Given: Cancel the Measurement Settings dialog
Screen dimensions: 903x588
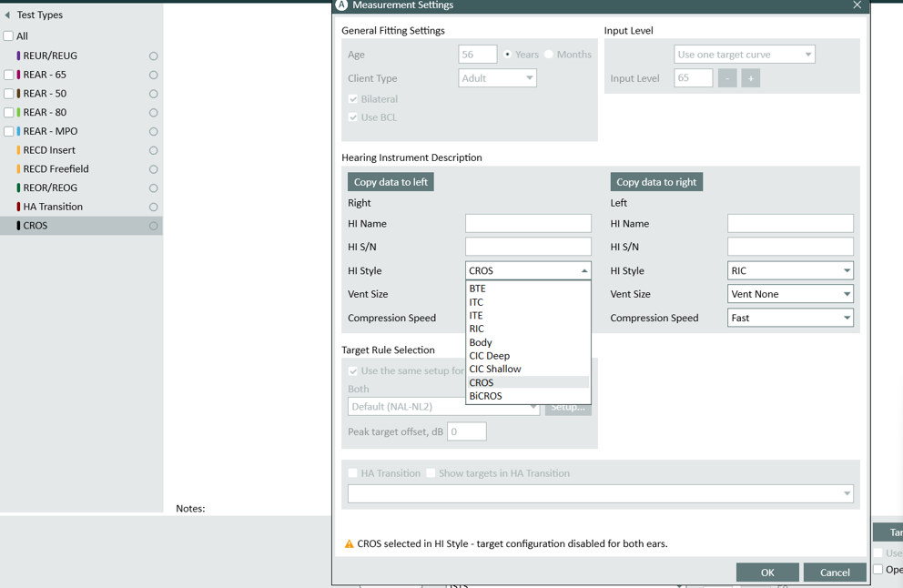Looking at the screenshot, I should [x=835, y=573].
